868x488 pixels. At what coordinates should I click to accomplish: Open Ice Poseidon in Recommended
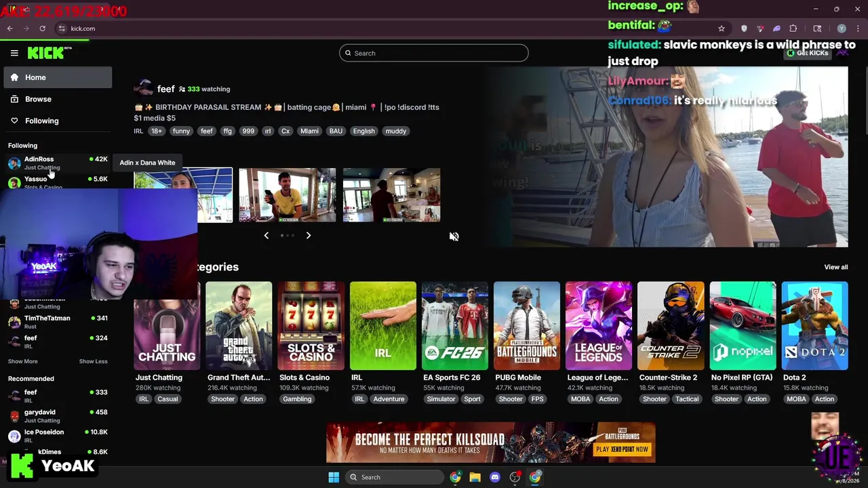[58, 435]
